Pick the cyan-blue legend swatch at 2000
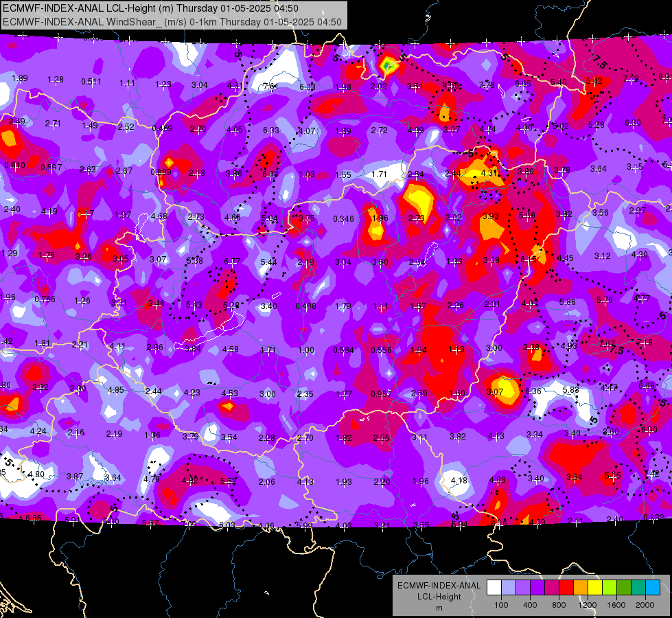This screenshot has height=618, width=672. (x=653, y=587)
